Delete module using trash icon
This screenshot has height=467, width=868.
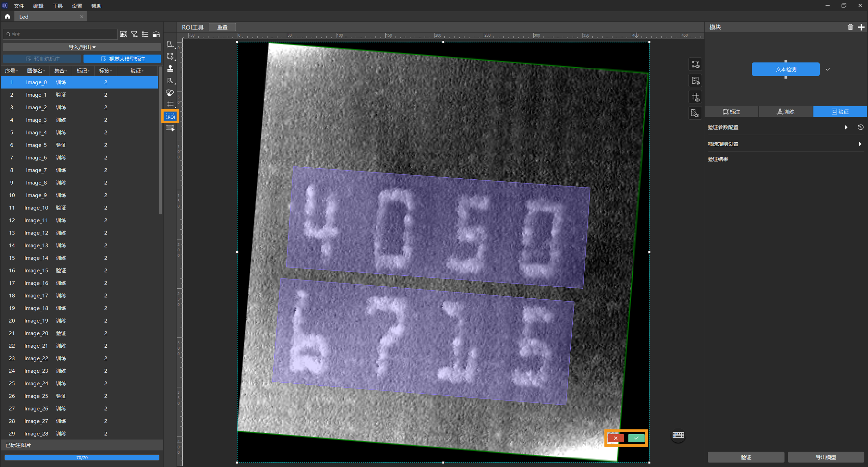pos(850,27)
